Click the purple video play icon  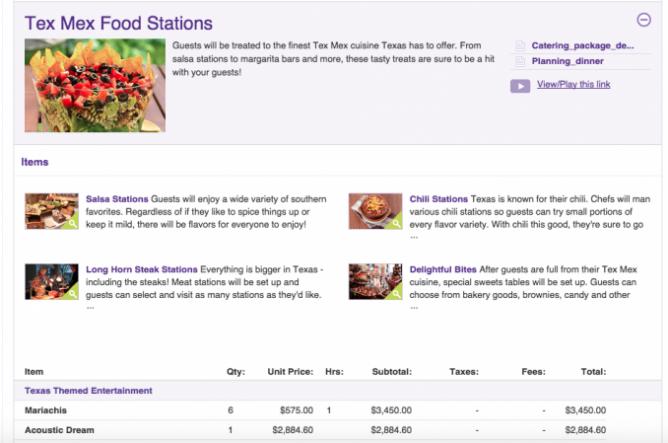[x=519, y=86]
